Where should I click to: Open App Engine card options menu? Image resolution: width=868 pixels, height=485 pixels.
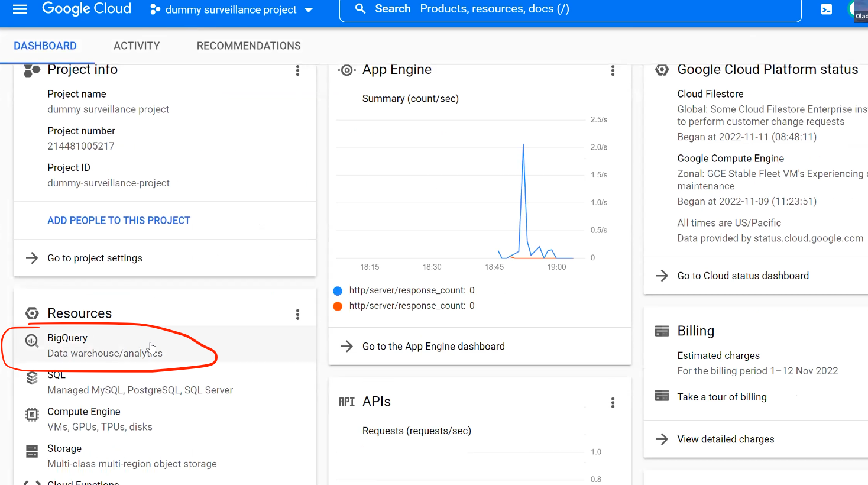pos(613,70)
